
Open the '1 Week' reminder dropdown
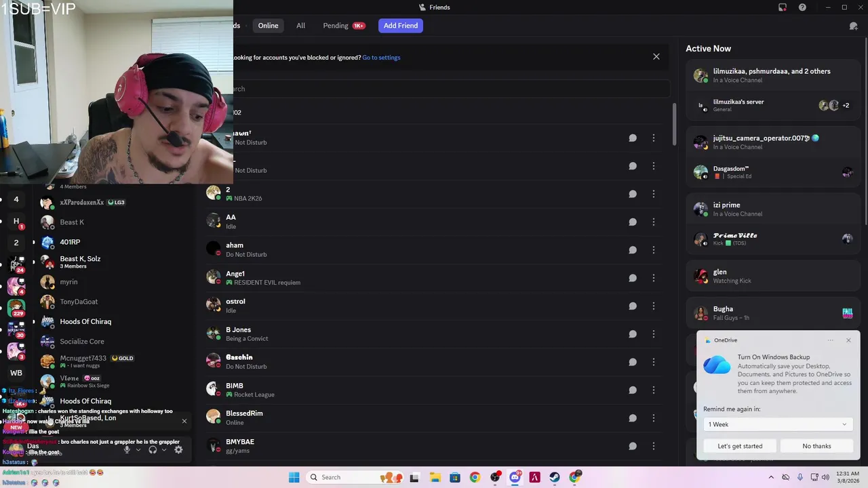[x=778, y=424]
